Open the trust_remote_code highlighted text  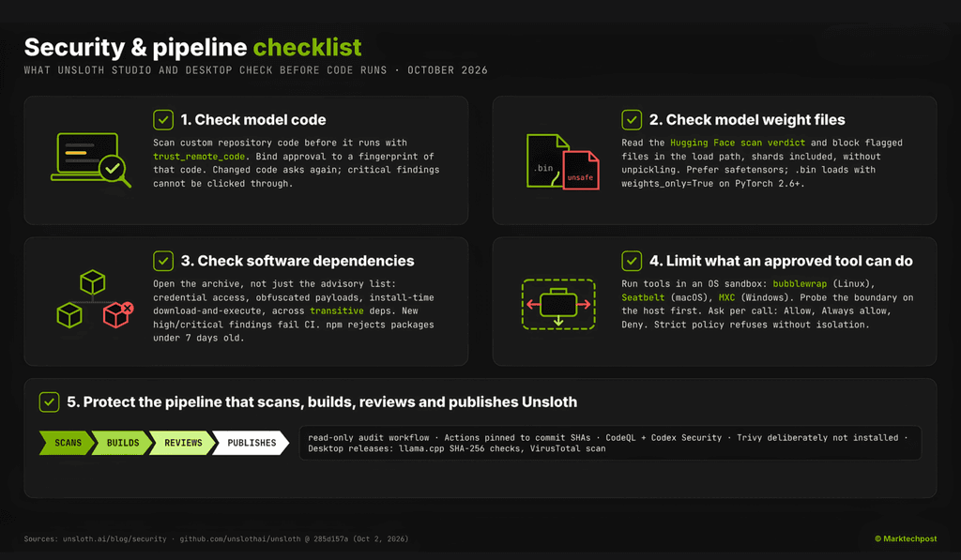point(199,157)
